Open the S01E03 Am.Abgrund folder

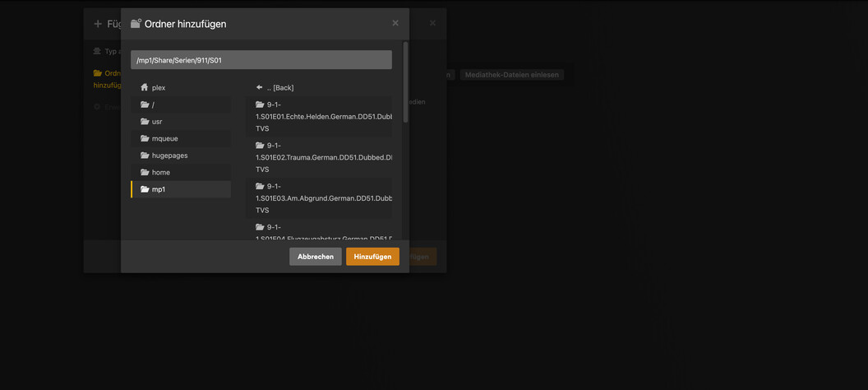click(x=319, y=198)
